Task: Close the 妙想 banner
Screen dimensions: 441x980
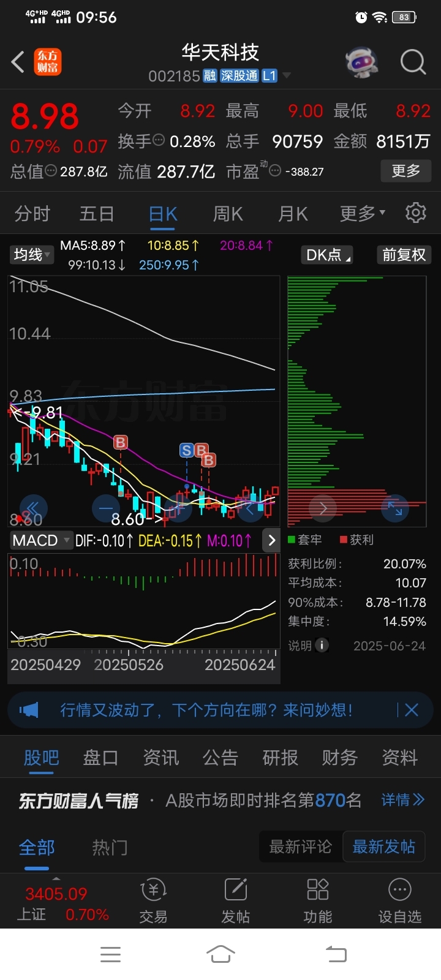Action: [412, 710]
